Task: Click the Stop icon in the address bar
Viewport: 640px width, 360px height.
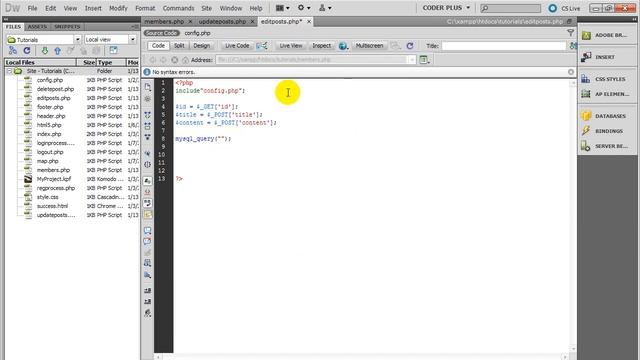Action: pyautogui.click(x=175, y=60)
